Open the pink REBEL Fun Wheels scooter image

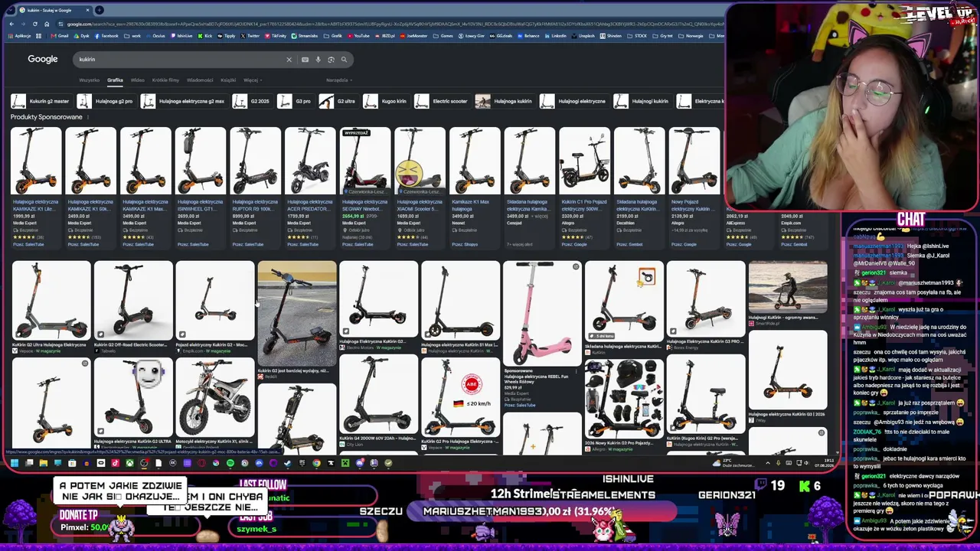click(x=542, y=314)
